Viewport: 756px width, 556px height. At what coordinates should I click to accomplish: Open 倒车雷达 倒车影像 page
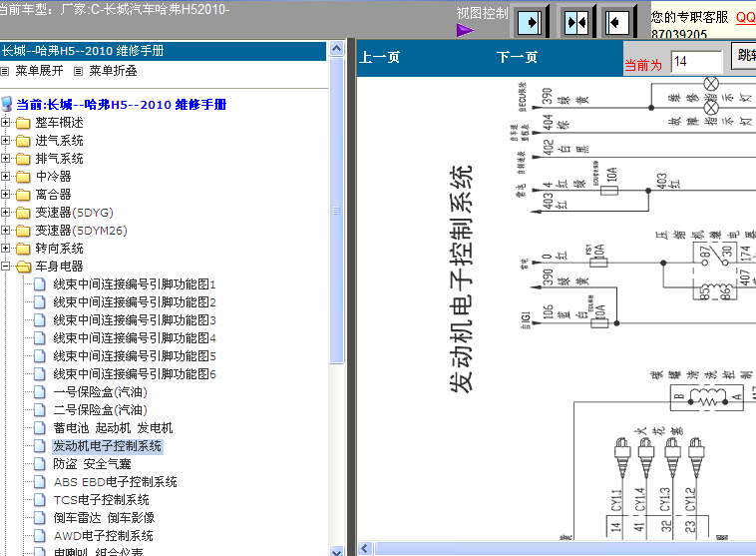[104, 518]
